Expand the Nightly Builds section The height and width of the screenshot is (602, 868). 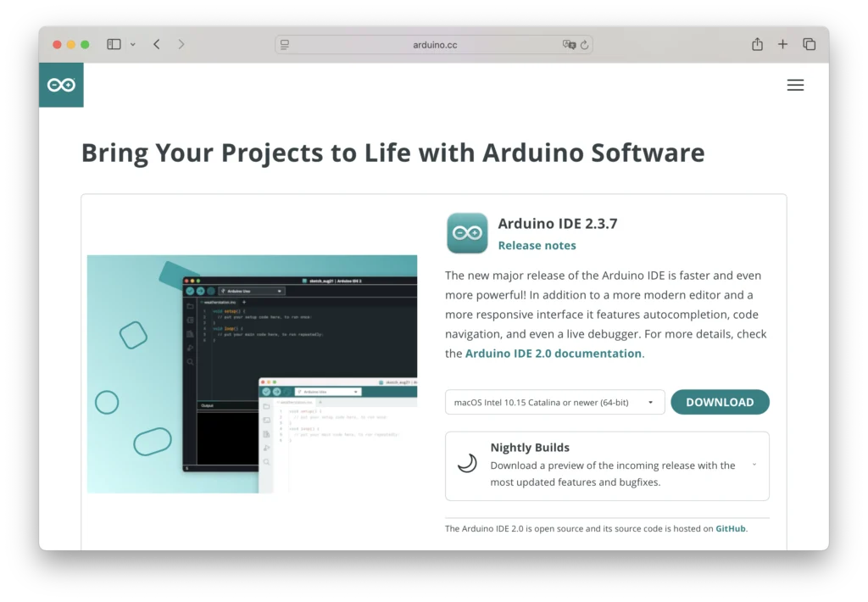pyautogui.click(x=754, y=465)
